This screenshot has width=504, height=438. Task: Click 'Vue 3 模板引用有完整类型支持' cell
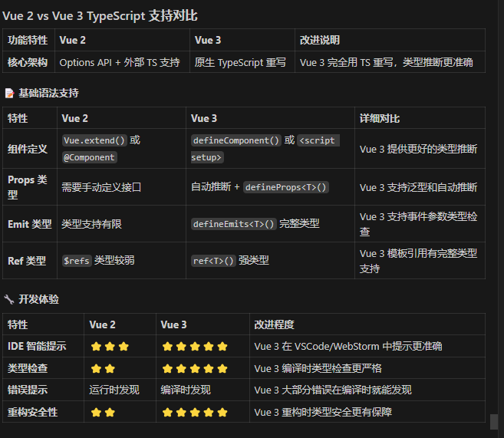pyautogui.click(x=419, y=261)
